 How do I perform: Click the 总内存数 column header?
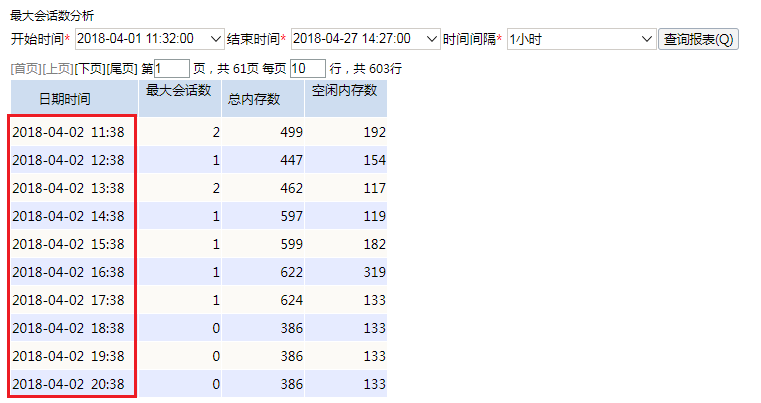pyautogui.click(x=263, y=99)
